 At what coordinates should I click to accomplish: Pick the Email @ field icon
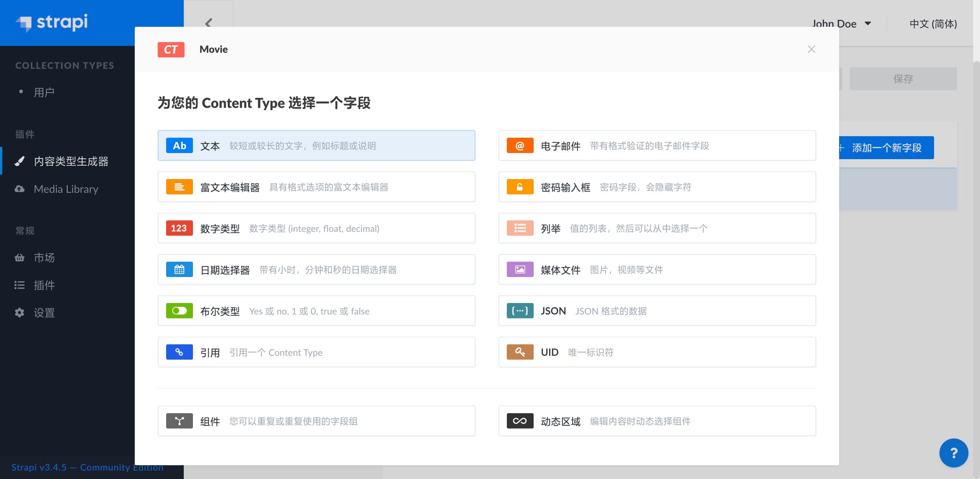coord(520,145)
